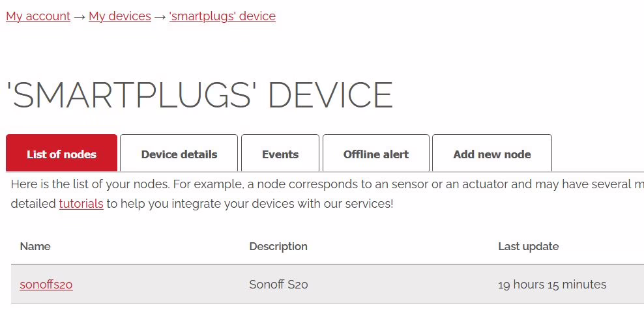The image size is (644, 310).
Task: Open the Events tab
Action: [280, 154]
